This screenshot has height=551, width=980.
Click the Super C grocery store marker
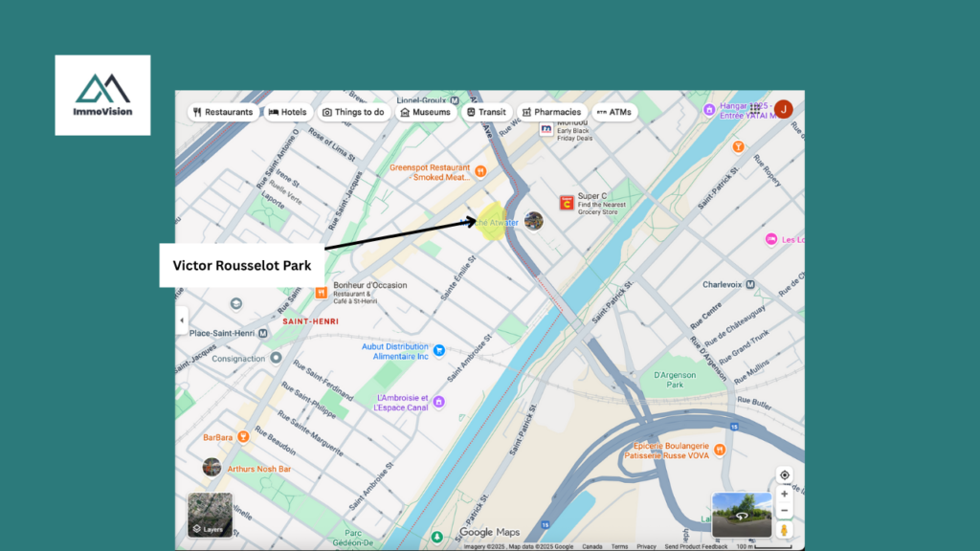(567, 203)
